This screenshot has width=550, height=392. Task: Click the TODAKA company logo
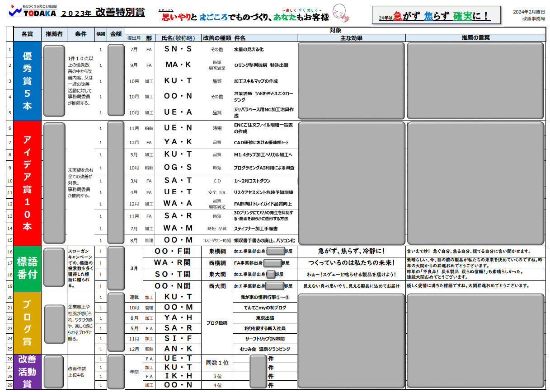pos(33,11)
